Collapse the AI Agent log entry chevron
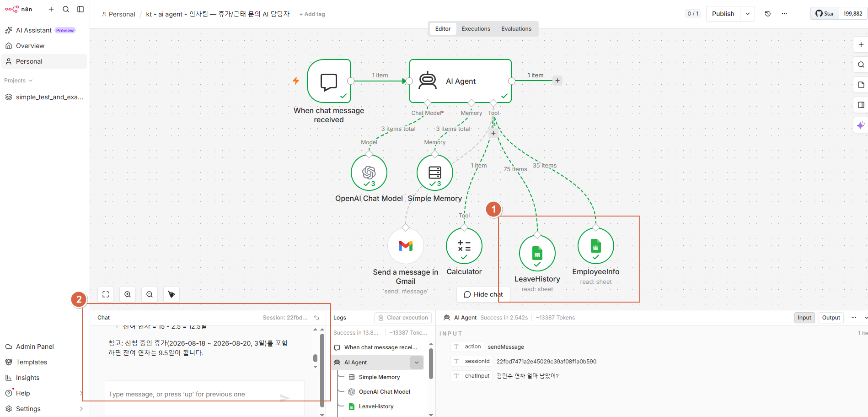 pos(417,363)
